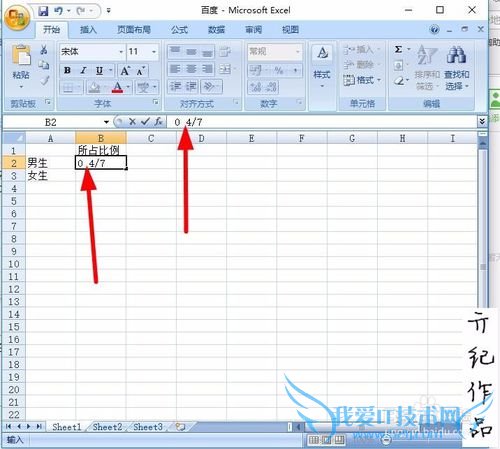Increase font size with large A
The height and width of the screenshot is (449, 500).
(125, 71)
